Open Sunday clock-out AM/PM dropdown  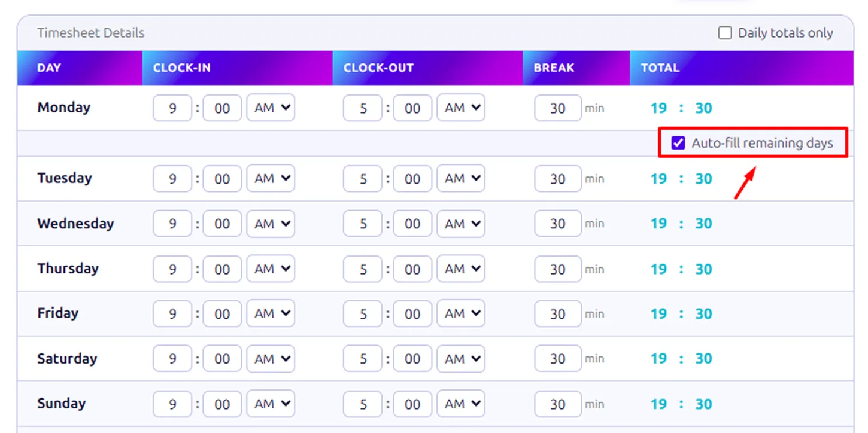461,404
